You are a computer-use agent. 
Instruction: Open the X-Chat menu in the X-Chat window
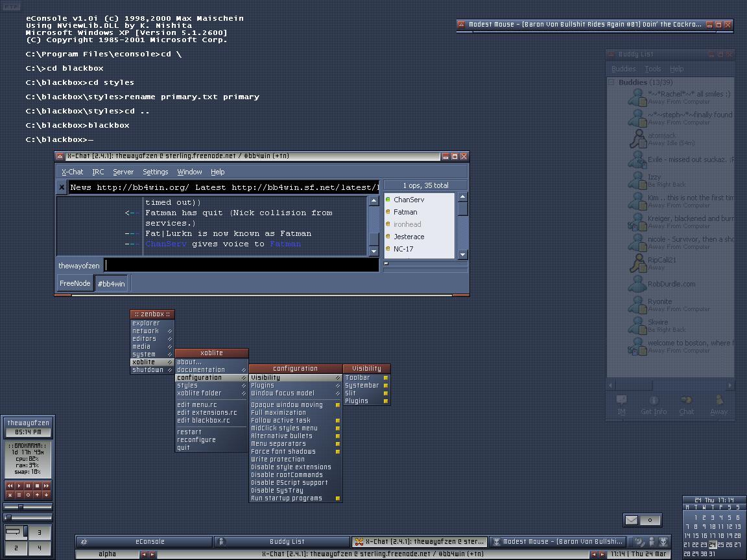point(73,172)
